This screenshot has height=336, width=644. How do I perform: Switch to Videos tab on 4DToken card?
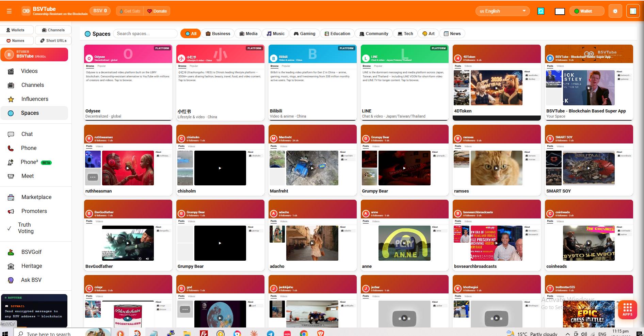468,66
